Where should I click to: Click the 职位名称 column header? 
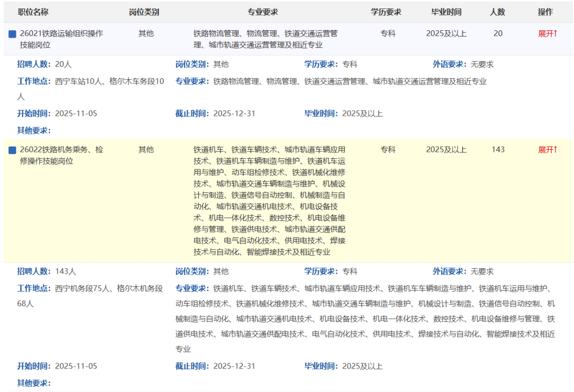click(x=33, y=12)
